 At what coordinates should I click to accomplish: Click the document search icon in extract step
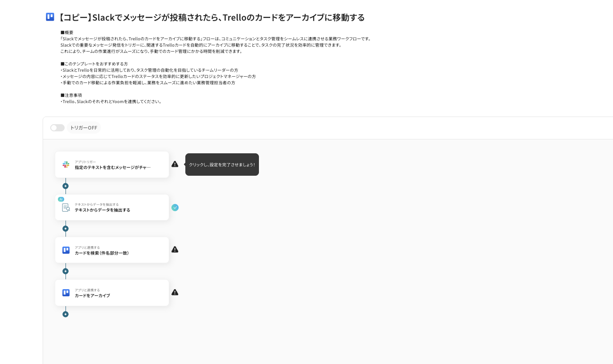click(66, 207)
